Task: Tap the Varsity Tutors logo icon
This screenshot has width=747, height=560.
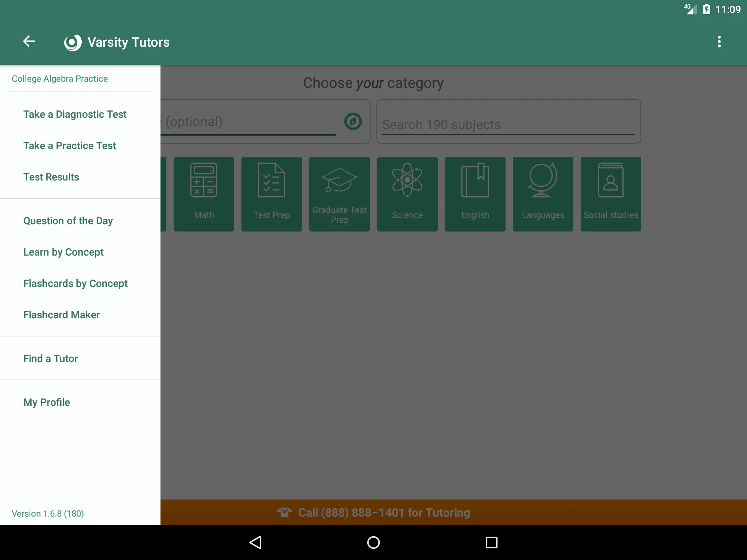Action: (71, 42)
